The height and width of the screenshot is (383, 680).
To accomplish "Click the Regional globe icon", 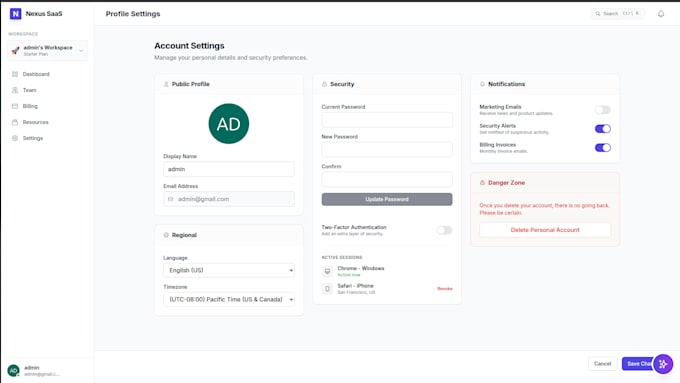I will 166,235.
